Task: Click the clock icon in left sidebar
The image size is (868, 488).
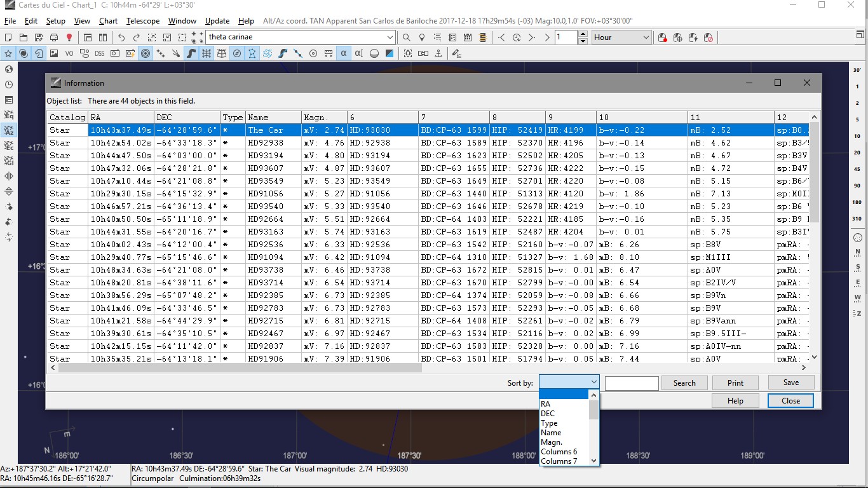Action: click(x=9, y=85)
